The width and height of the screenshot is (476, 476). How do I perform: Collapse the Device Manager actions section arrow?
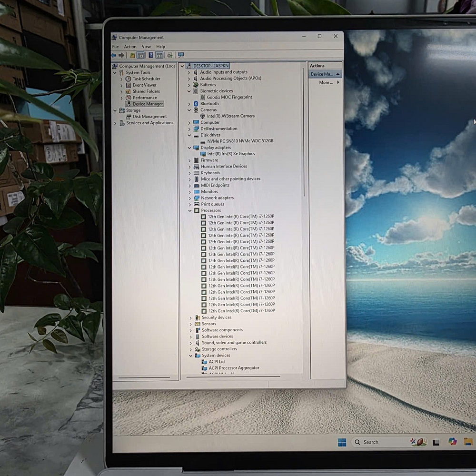point(338,74)
